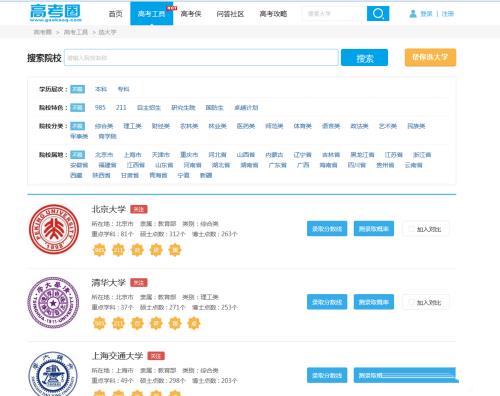
Task: Click 录取分数线 button for 北京大学
Action: (327, 229)
